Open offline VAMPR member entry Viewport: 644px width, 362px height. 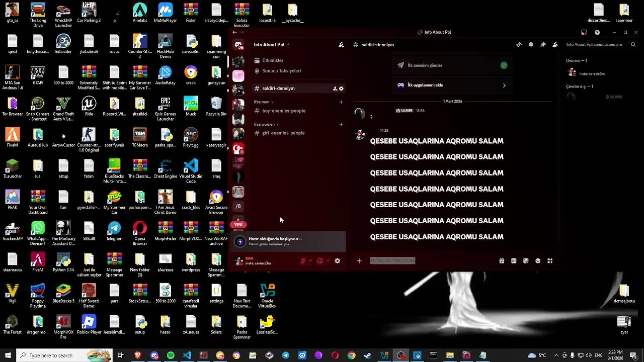point(599,97)
